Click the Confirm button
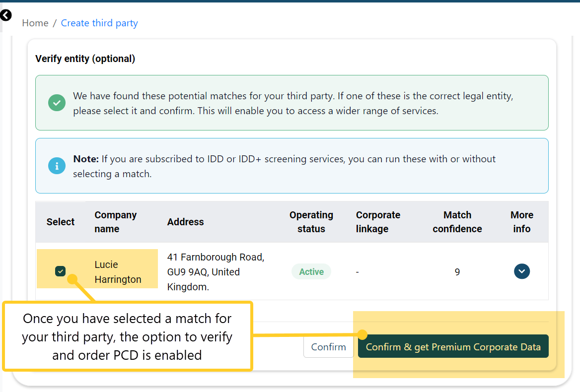This screenshot has height=392, width=580. click(x=328, y=346)
